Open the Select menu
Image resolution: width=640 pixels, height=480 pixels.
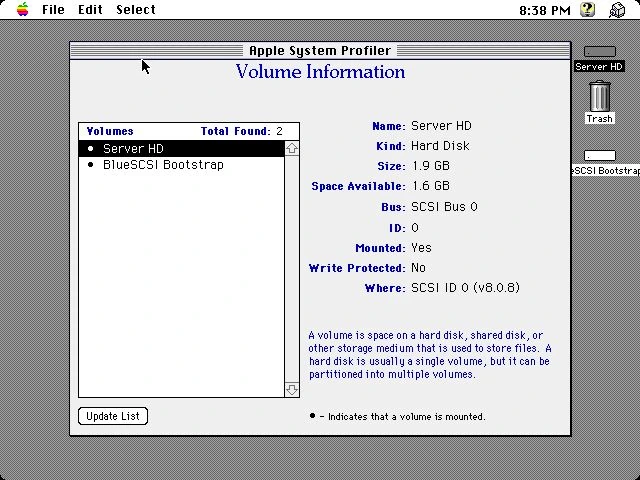tap(136, 10)
